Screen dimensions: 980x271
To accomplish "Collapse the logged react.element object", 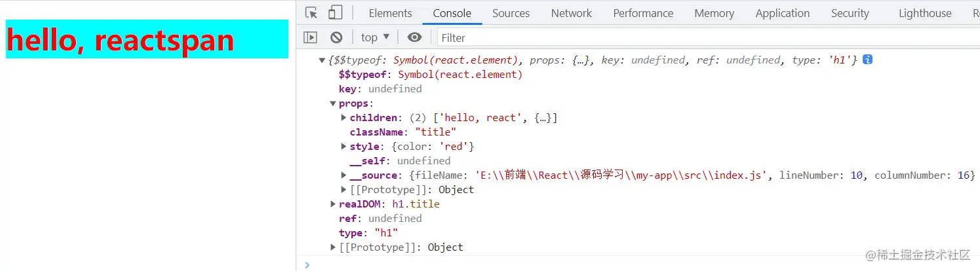I will [x=322, y=60].
